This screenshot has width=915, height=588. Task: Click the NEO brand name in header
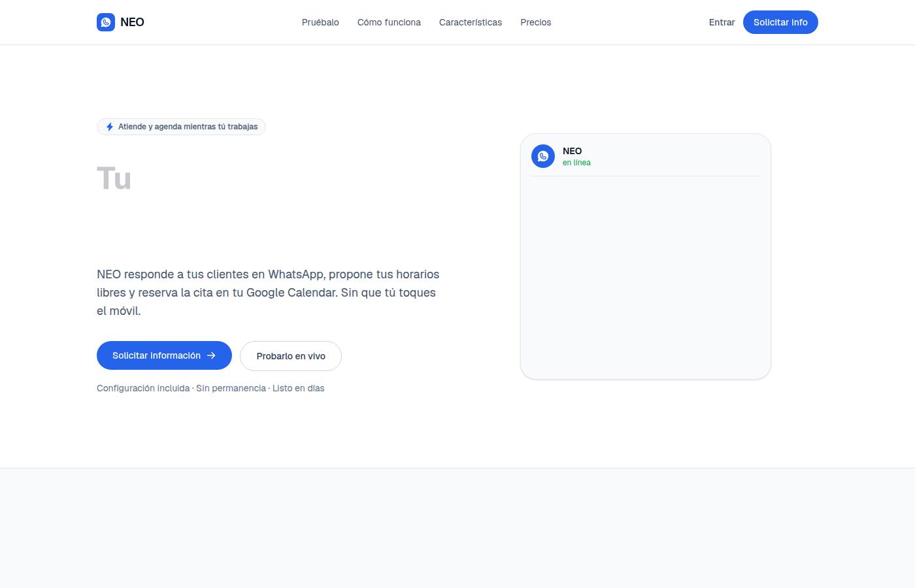pyautogui.click(x=132, y=22)
